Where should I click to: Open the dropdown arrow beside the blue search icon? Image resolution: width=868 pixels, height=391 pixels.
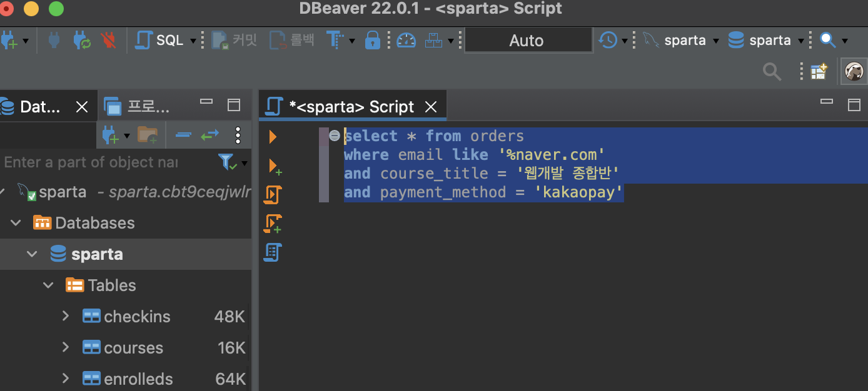[844, 41]
